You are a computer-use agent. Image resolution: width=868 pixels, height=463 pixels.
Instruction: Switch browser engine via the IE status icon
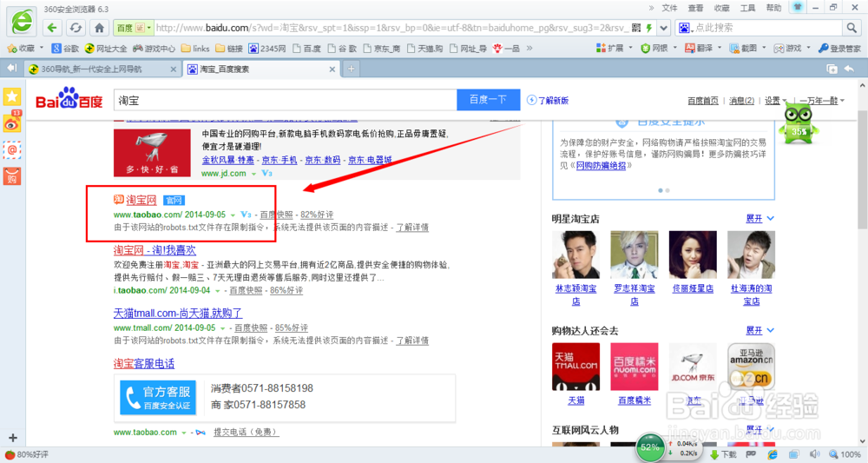point(773,454)
